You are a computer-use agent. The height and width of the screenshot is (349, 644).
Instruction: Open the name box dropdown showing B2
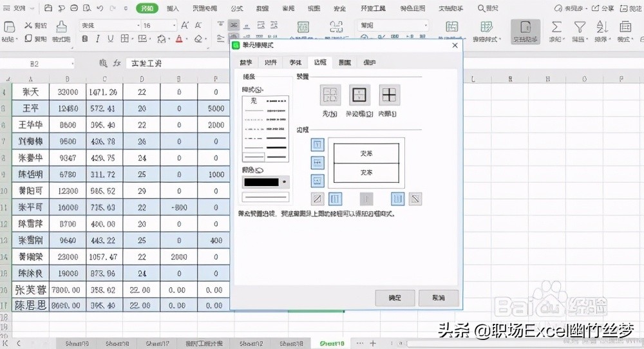72,64
